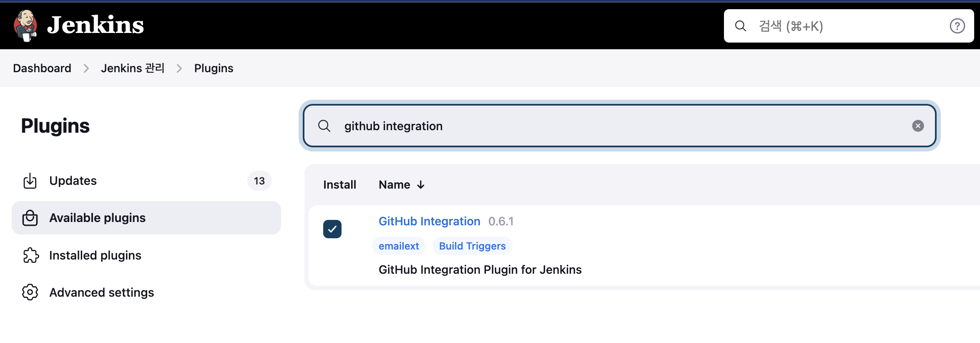Click the Build Triggers tag label
Image resolution: width=980 pixels, height=343 pixels.
[472, 246]
